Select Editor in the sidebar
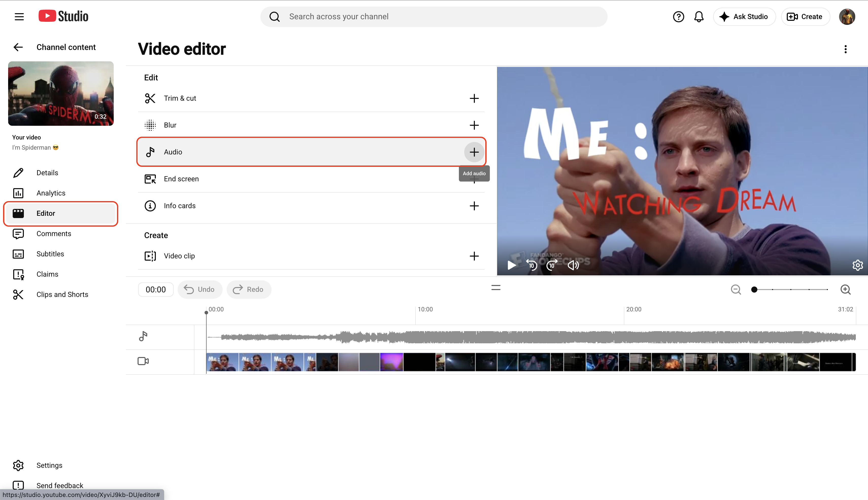 coord(61,213)
